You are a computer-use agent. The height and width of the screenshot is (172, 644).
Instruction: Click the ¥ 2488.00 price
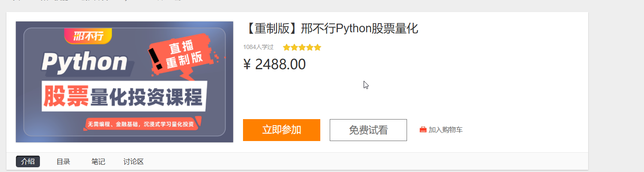click(x=274, y=64)
